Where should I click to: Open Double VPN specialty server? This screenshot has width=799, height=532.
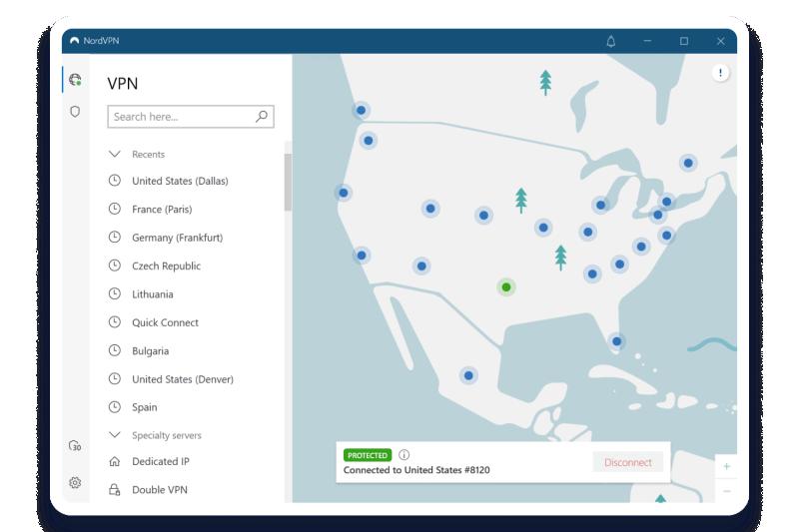(x=160, y=490)
